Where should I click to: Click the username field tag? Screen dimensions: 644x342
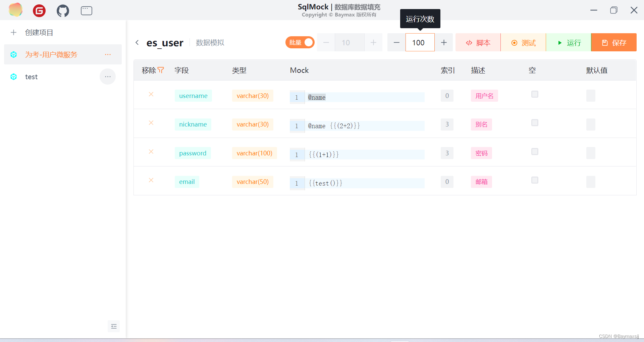point(193,96)
